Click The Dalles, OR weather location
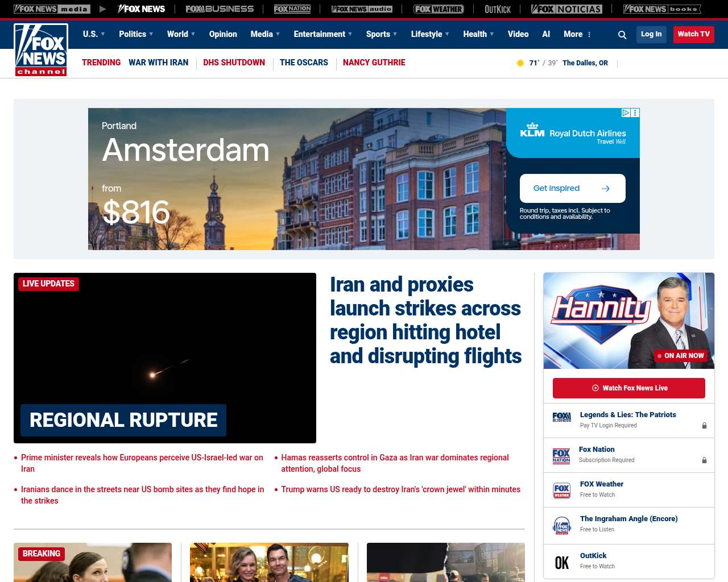 click(x=585, y=63)
